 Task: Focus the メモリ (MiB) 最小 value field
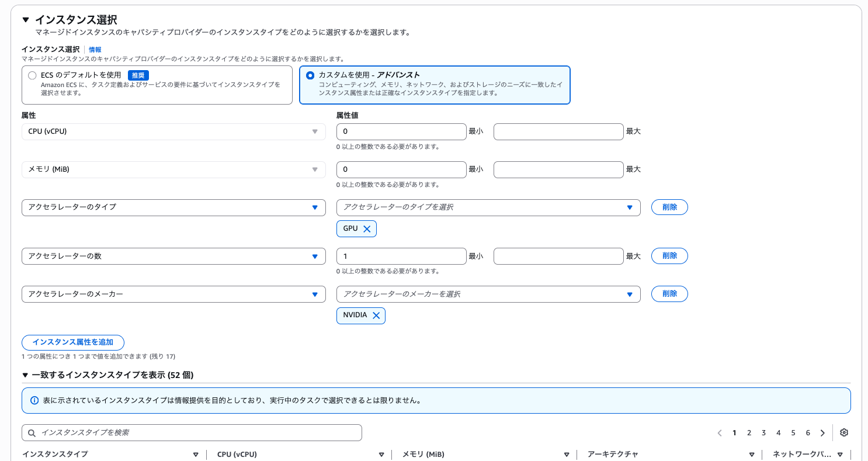coord(401,169)
